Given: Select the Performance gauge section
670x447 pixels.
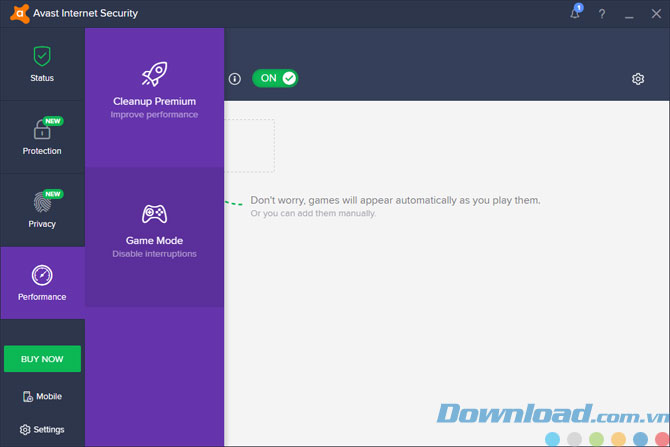Looking at the screenshot, I should [x=42, y=283].
